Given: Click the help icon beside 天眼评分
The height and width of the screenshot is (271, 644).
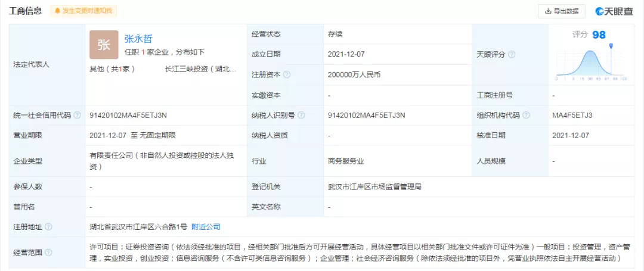Looking at the screenshot, I should click(x=511, y=54).
